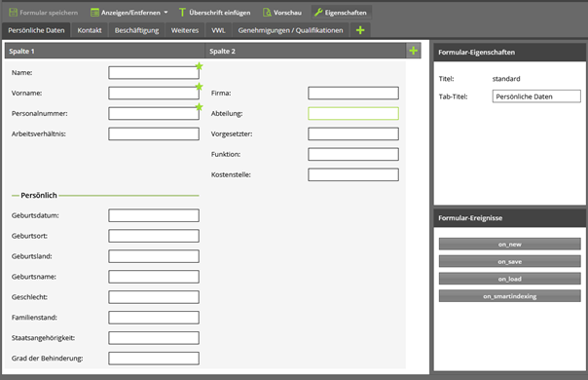
Task: Click the Geburtsort input field
Action: click(x=154, y=236)
